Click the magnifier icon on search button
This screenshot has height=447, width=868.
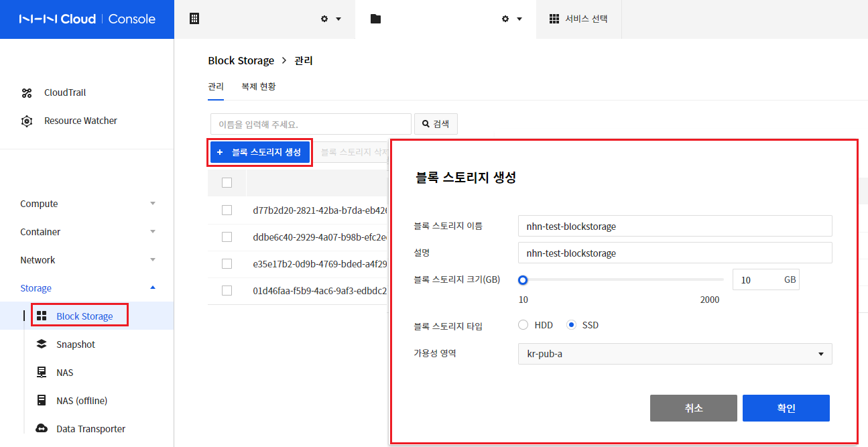[426, 124]
